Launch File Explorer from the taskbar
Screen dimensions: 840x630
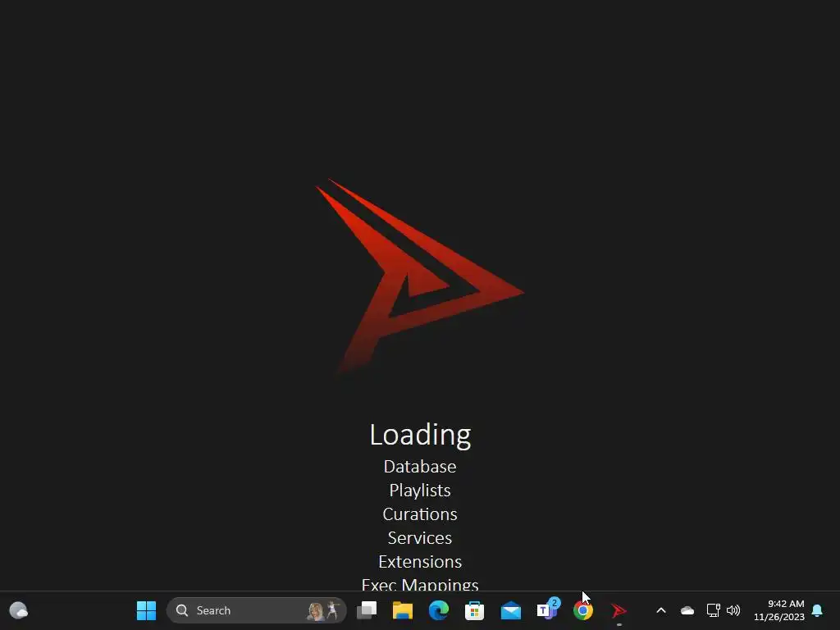(x=403, y=610)
